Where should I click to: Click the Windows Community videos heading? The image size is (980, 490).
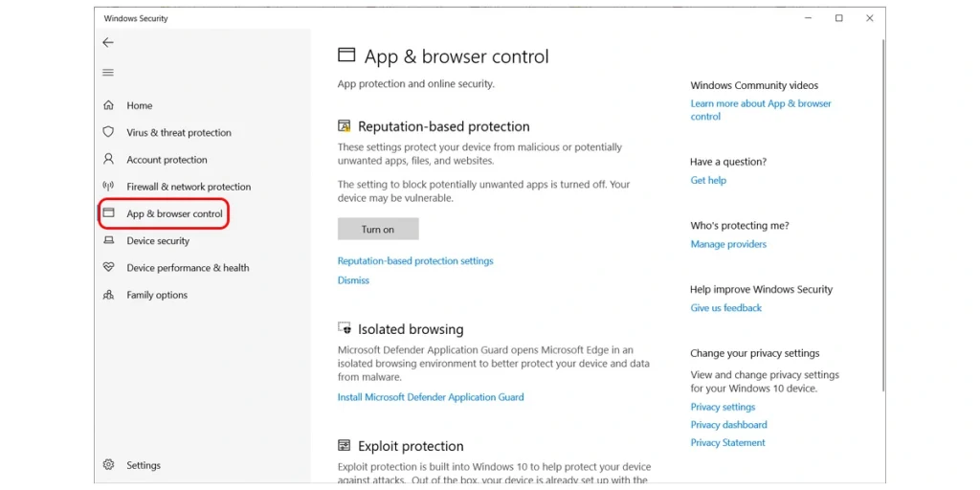tap(754, 85)
